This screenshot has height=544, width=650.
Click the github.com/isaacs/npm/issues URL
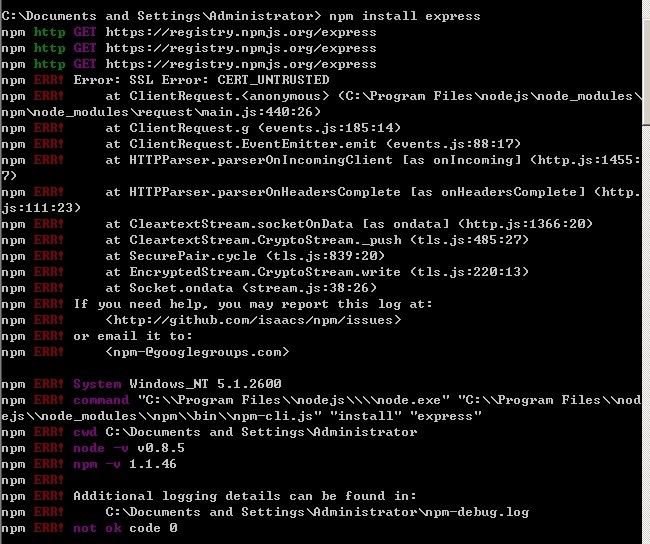tap(253, 320)
